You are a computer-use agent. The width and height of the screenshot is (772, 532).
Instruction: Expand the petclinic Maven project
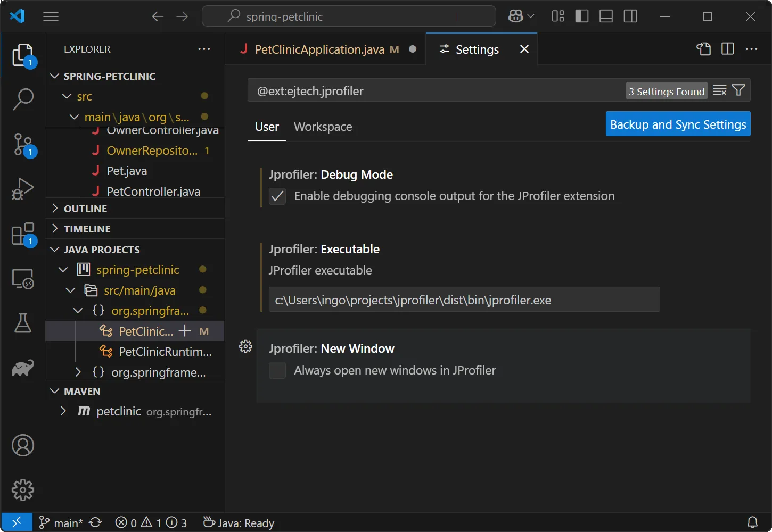point(135,411)
